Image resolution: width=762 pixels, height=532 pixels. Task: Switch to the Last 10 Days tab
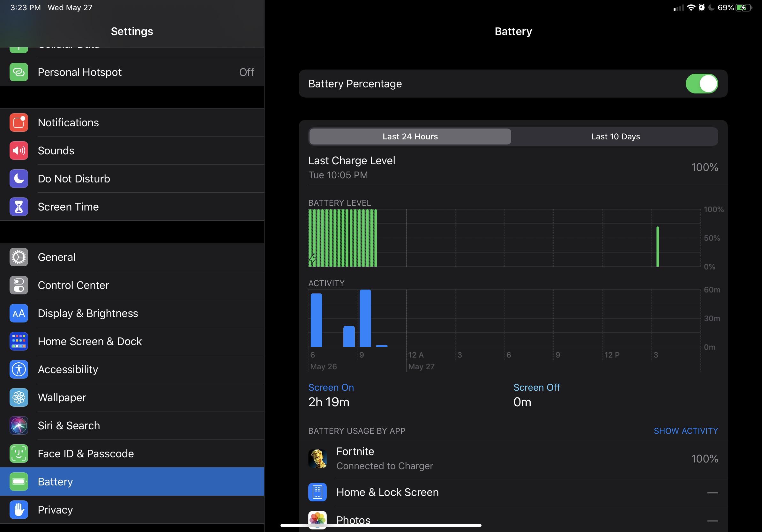point(615,136)
